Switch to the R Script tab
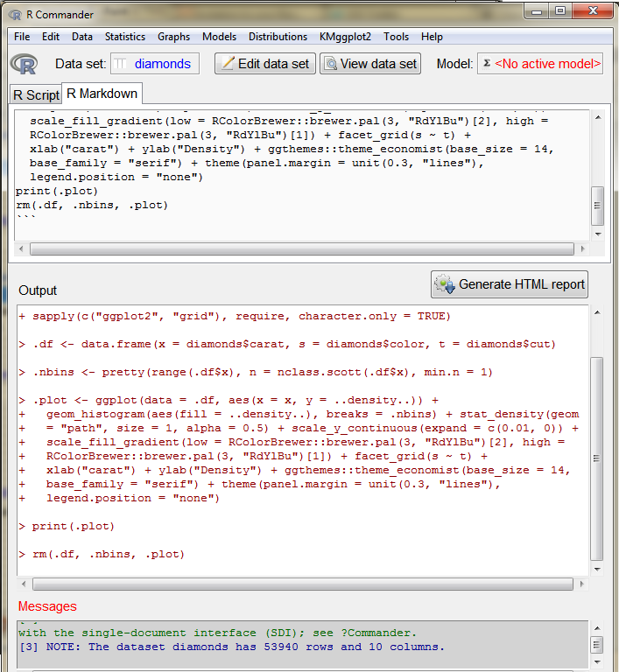619x672 pixels. coord(36,95)
